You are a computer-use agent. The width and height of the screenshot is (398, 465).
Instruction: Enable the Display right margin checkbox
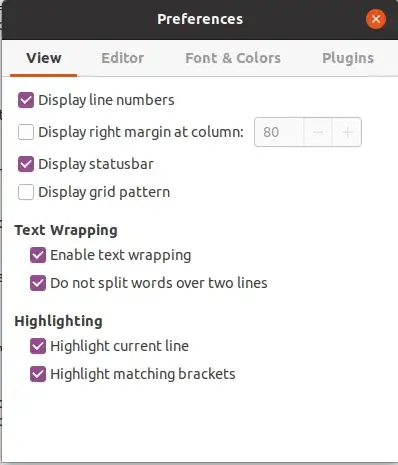tap(26, 132)
